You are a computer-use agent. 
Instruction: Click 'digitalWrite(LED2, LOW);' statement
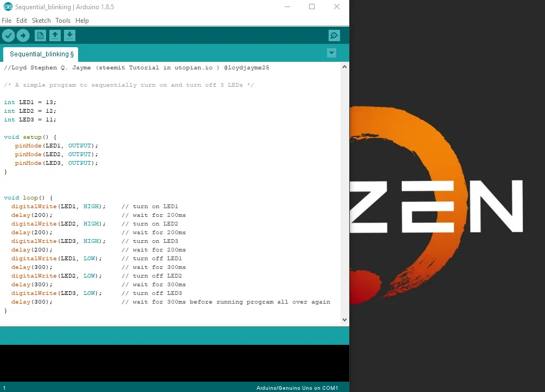click(x=56, y=277)
